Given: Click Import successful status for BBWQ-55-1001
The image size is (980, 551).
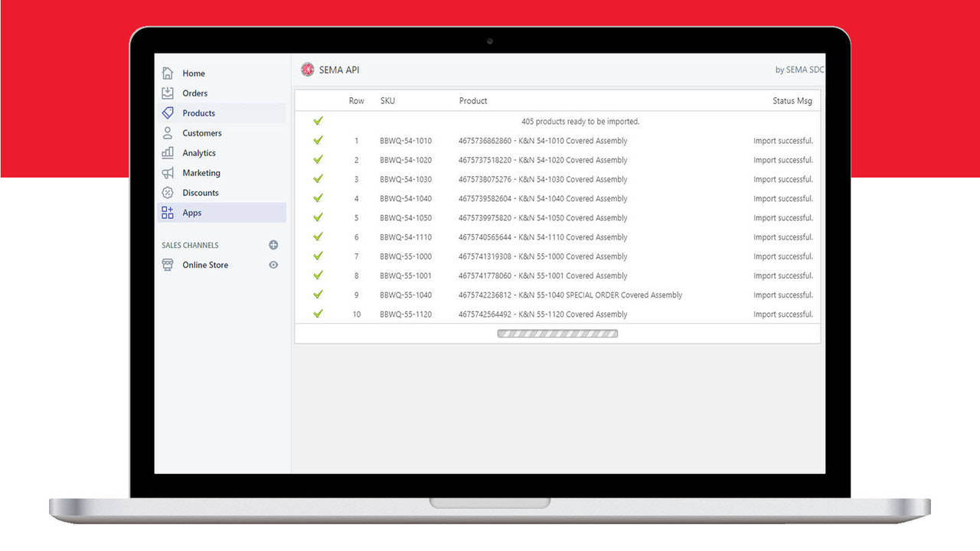Looking at the screenshot, I should 783,275.
